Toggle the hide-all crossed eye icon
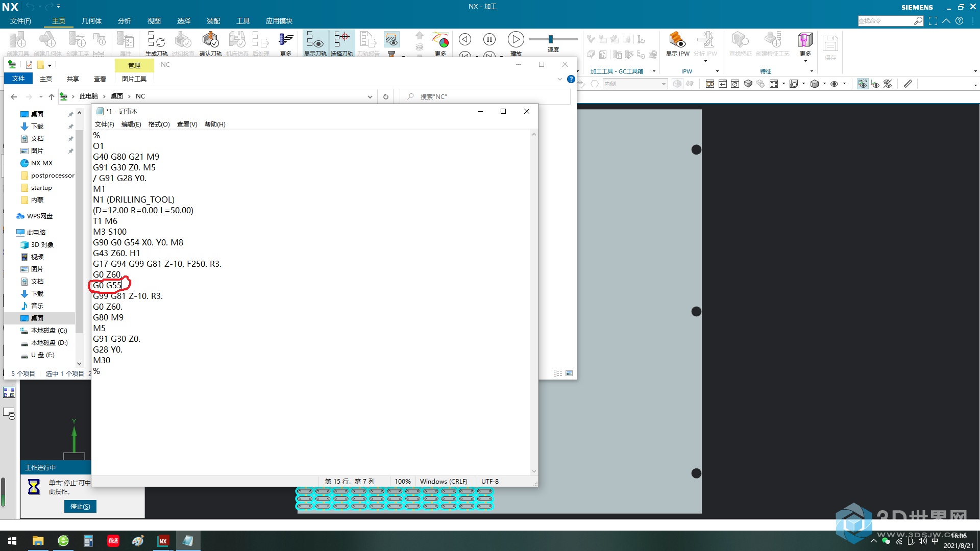The height and width of the screenshot is (551, 980). pyautogui.click(x=888, y=84)
